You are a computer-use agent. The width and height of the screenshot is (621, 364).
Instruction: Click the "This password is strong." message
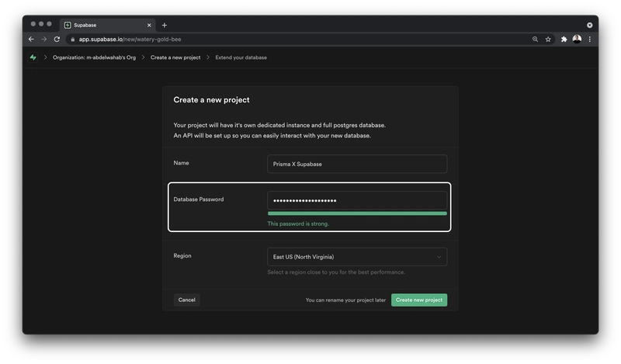click(x=298, y=224)
